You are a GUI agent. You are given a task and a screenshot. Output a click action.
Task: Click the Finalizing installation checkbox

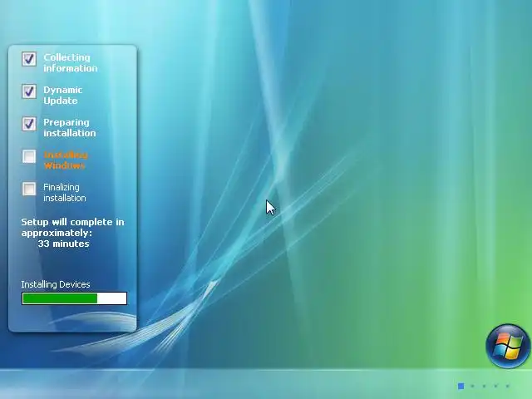click(29, 189)
